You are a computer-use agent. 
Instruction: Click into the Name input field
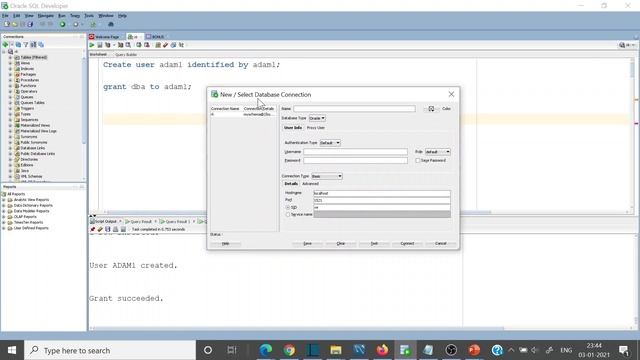pyautogui.click(x=354, y=109)
